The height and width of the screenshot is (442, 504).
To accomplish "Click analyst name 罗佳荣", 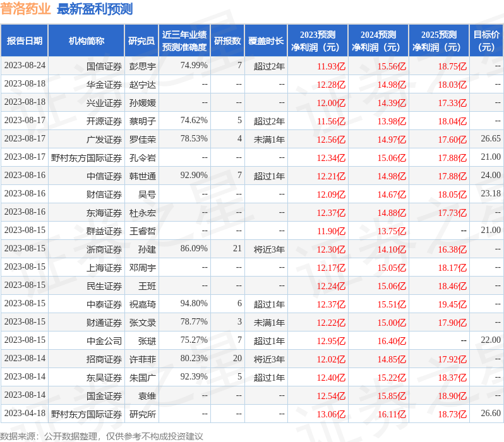I will (142, 140).
